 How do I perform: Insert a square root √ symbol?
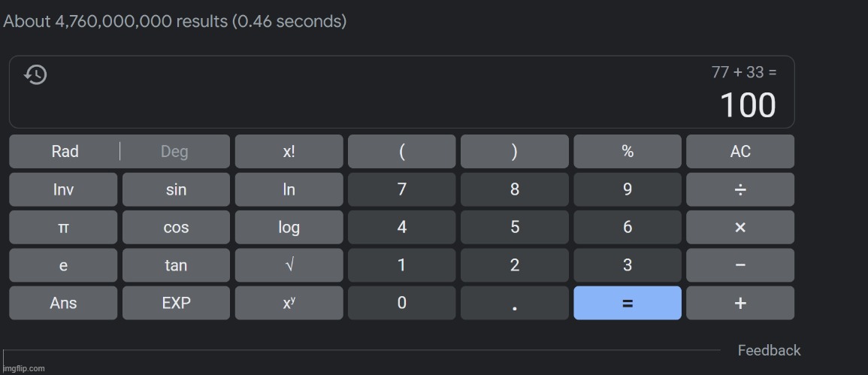[x=289, y=265]
